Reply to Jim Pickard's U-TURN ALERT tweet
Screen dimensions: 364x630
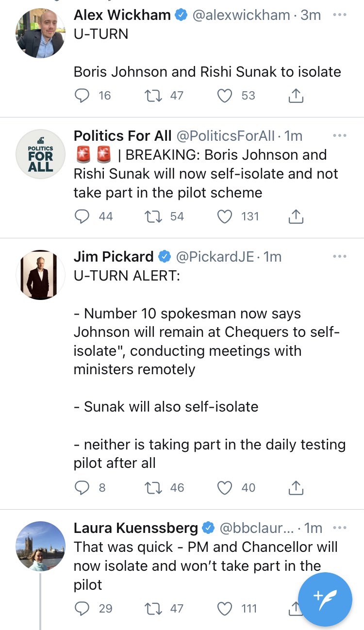point(82,488)
